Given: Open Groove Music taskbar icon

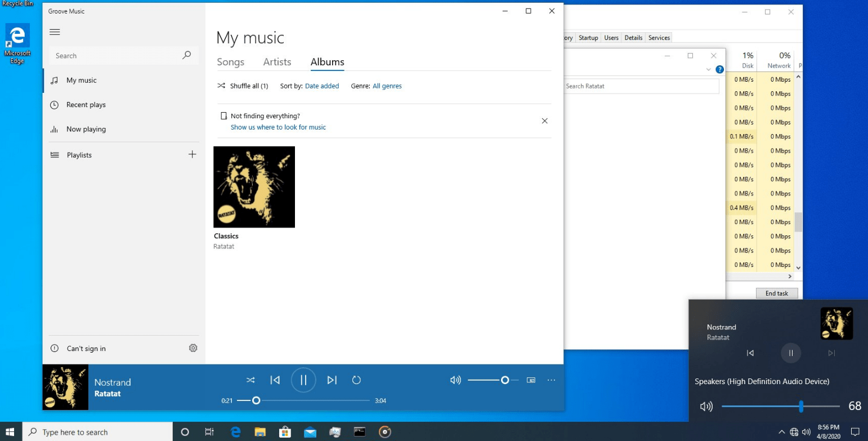Looking at the screenshot, I should 385,432.
